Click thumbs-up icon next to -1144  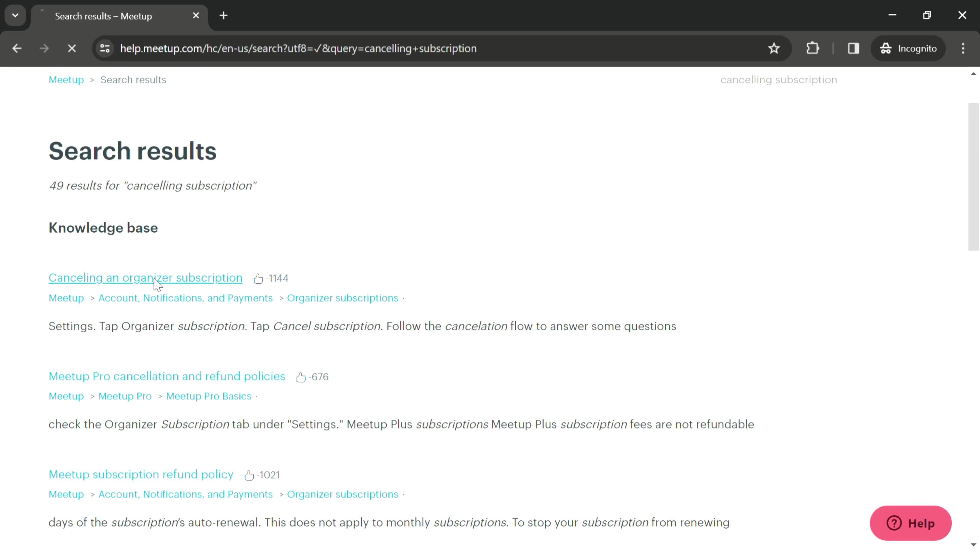(x=258, y=279)
